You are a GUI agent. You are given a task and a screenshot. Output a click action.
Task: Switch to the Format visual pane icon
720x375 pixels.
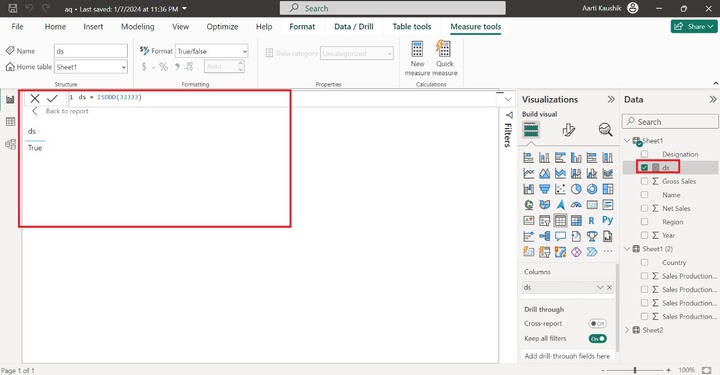pyautogui.click(x=568, y=130)
